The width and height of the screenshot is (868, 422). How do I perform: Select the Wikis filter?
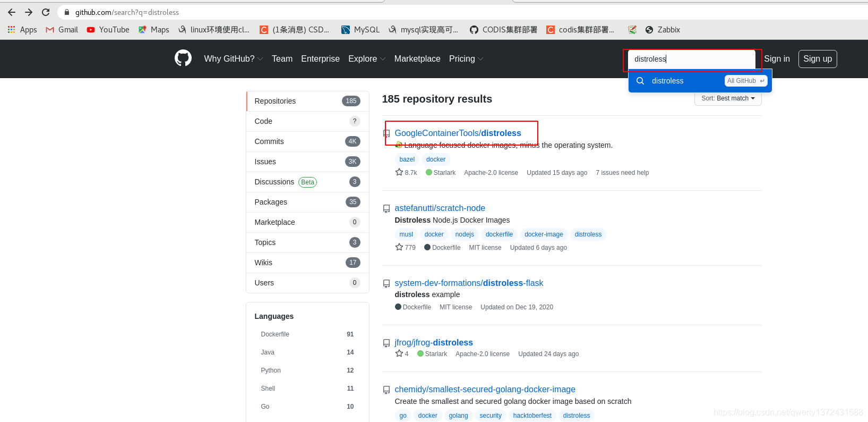pyautogui.click(x=308, y=263)
